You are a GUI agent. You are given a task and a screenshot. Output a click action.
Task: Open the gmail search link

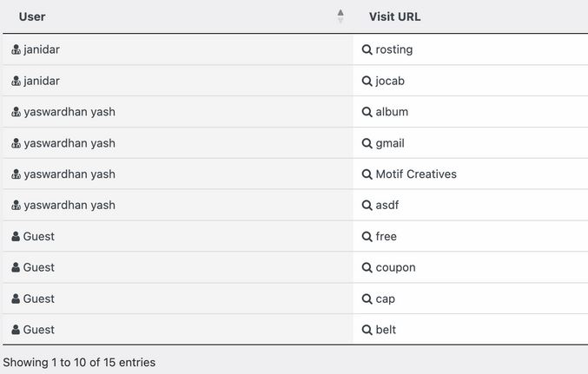click(390, 143)
